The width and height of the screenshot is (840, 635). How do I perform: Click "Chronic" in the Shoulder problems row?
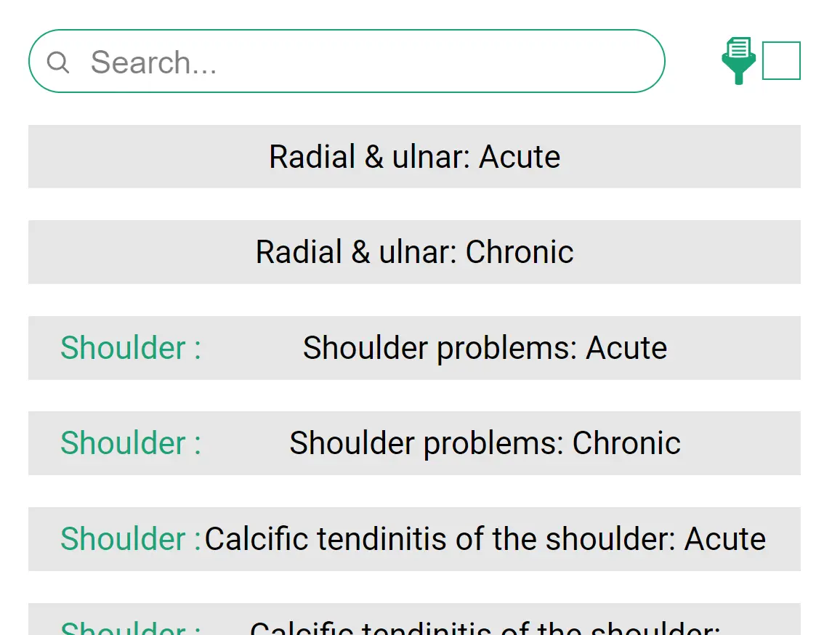tap(626, 443)
